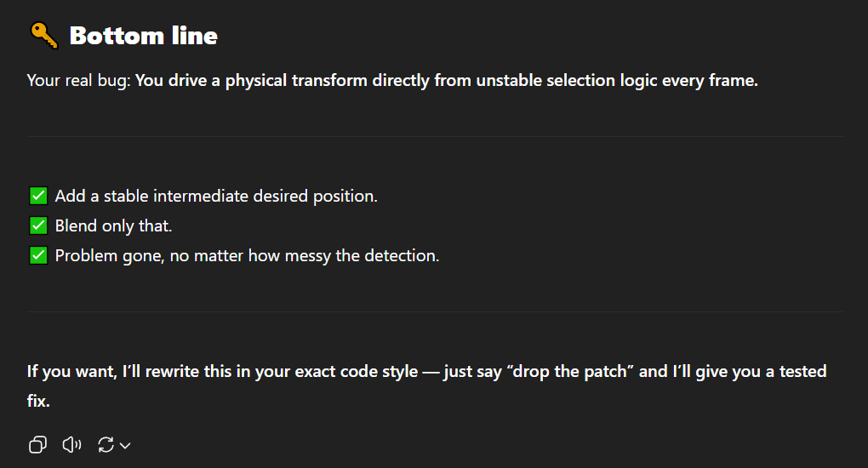868x468 pixels.
Task: Click the word 'fix.' on the last line
Action: 38,401
